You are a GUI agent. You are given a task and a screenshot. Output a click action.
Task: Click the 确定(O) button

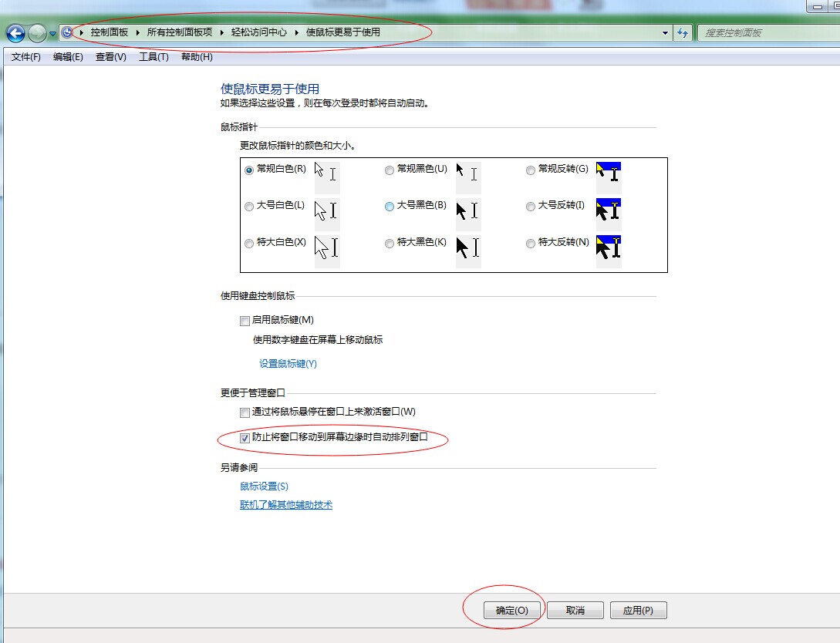point(512,611)
